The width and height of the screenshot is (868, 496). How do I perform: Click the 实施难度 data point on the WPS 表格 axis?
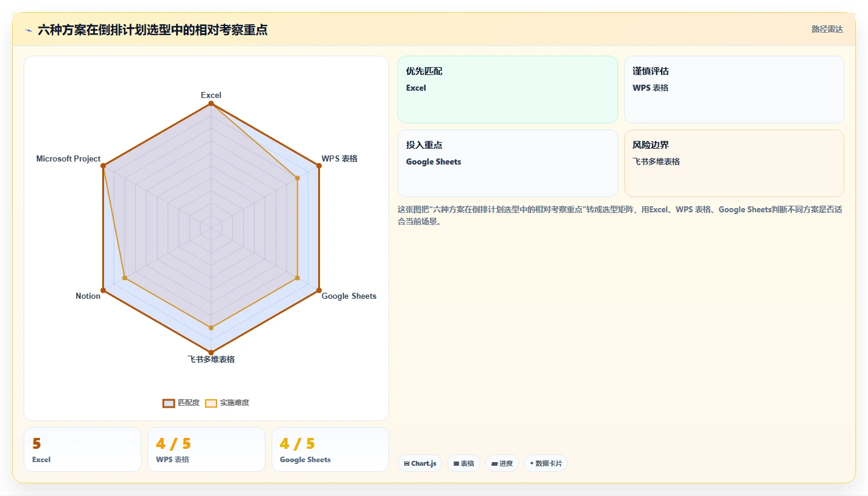click(x=298, y=178)
